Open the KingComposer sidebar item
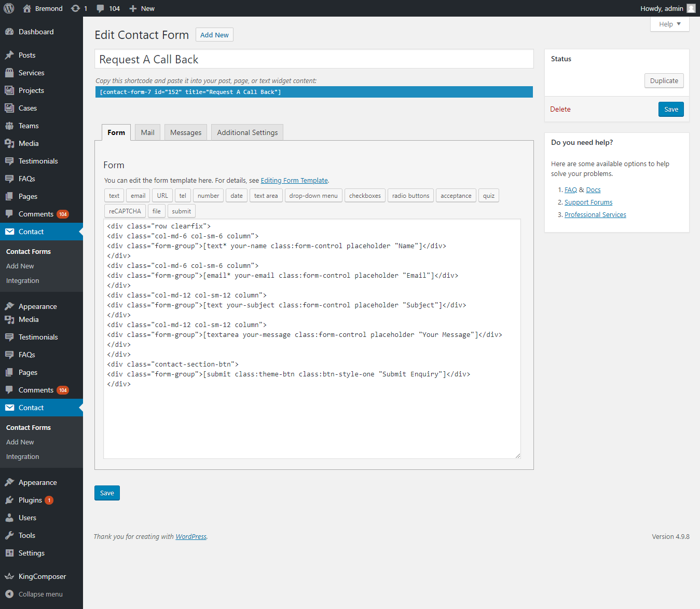Viewport: 700px width, 609px height. [x=42, y=576]
